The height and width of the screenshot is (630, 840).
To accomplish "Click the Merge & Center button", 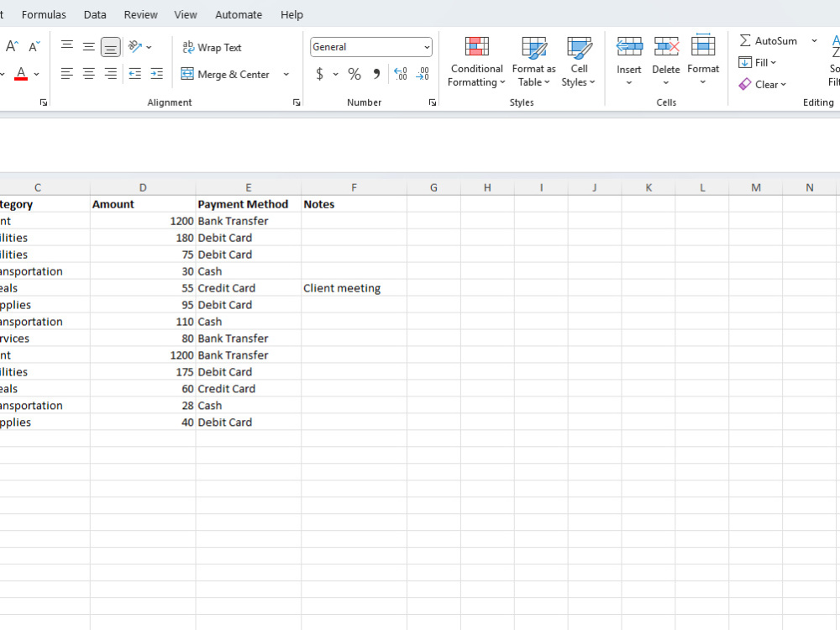I will point(225,74).
